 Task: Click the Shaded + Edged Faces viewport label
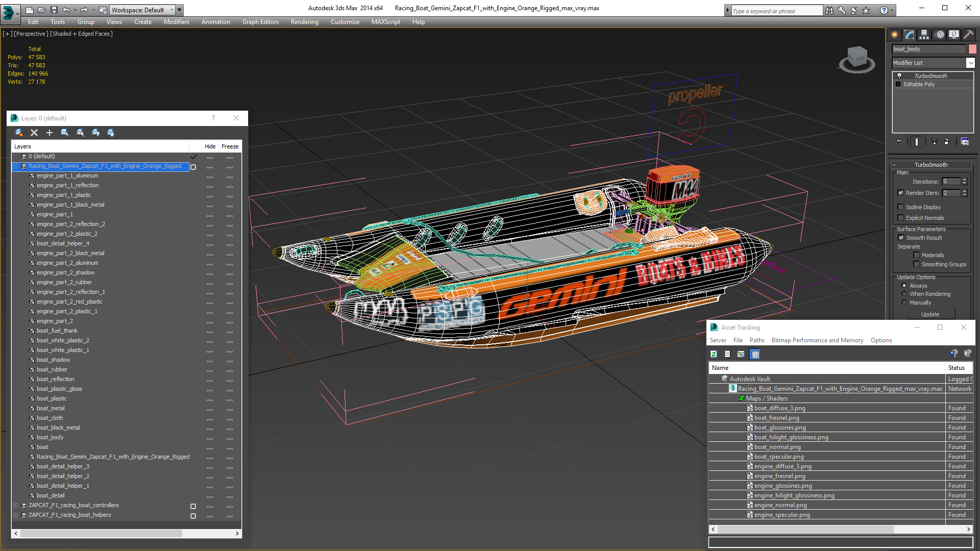tap(82, 34)
